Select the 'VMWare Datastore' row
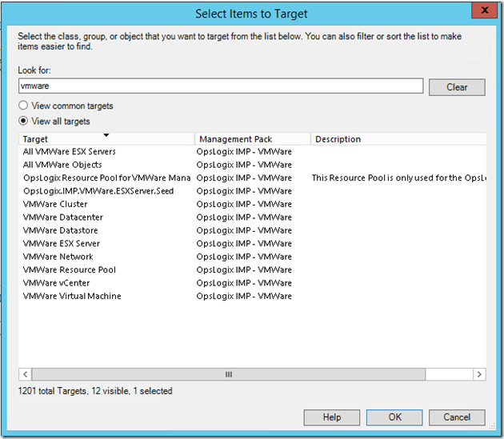 61,230
